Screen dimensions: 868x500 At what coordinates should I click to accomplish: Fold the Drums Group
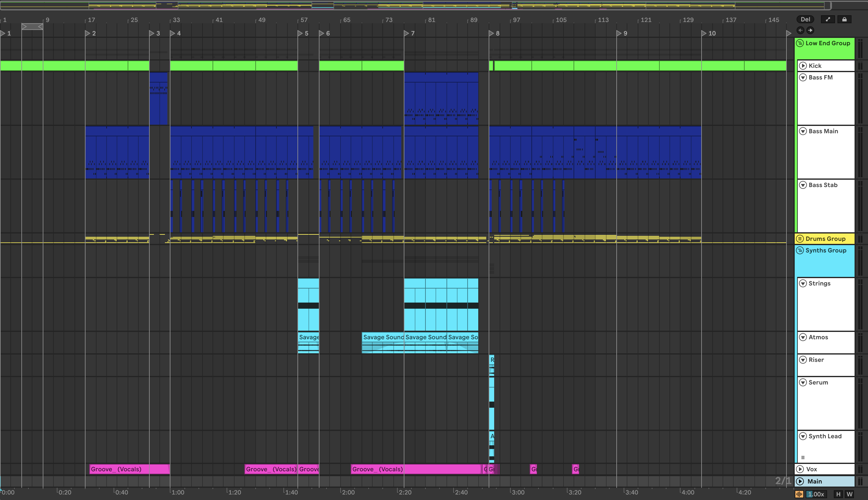pyautogui.click(x=800, y=239)
